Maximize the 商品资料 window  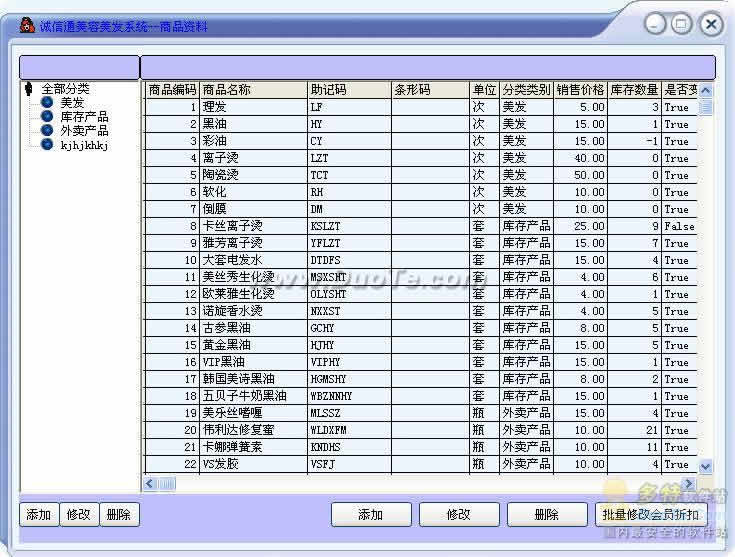pyautogui.click(x=682, y=24)
